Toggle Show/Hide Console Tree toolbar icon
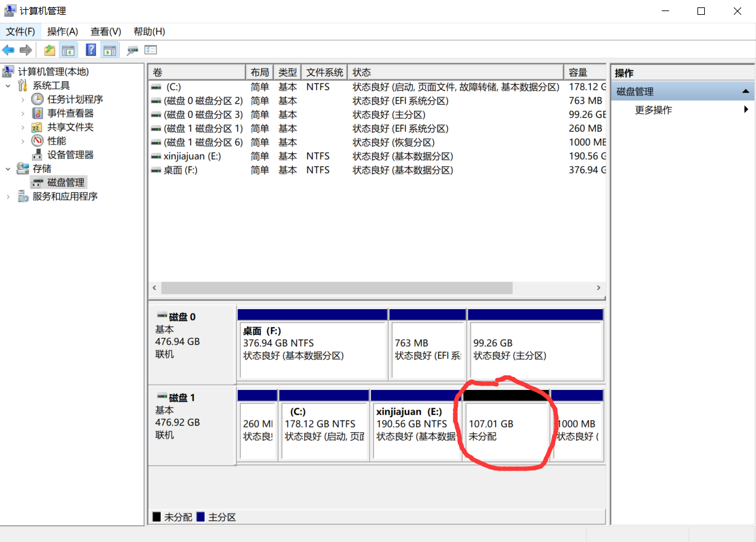756x542 pixels. [68, 51]
